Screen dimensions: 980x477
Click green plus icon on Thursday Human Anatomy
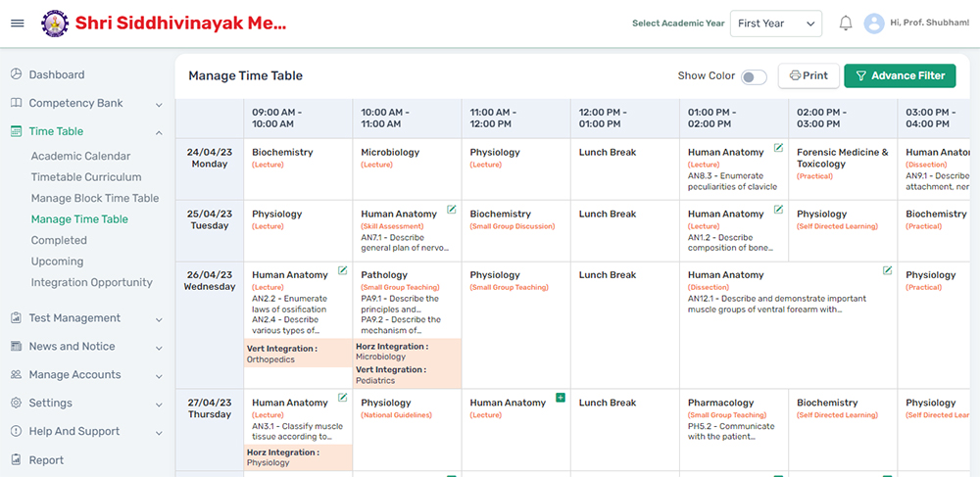click(561, 398)
